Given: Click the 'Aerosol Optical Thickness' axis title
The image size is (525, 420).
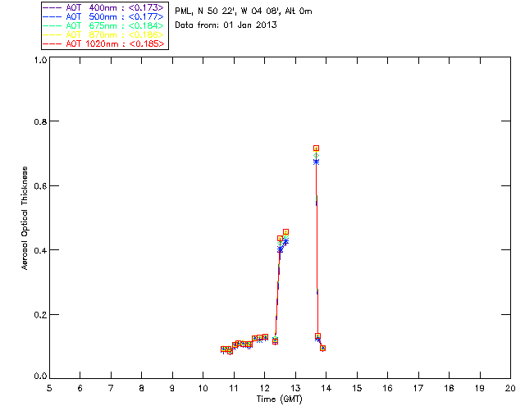Looking at the screenshot, I should point(25,218).
